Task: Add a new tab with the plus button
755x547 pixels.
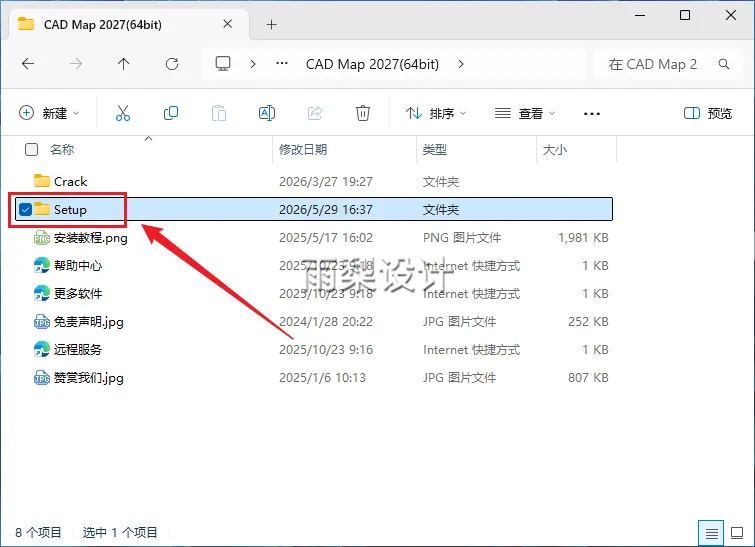Action: pyautogui.click(x=272, y=25)
